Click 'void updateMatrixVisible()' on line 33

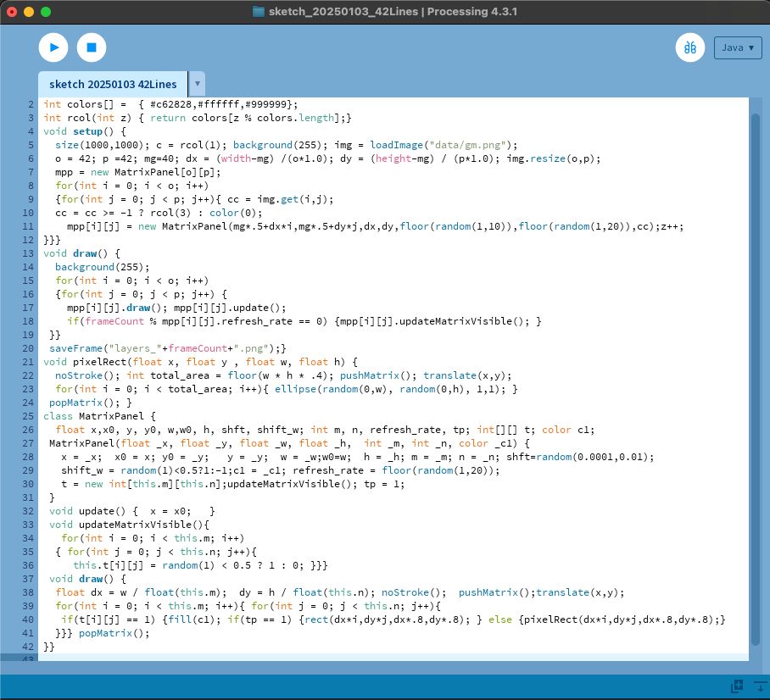[x=126, y=525]
